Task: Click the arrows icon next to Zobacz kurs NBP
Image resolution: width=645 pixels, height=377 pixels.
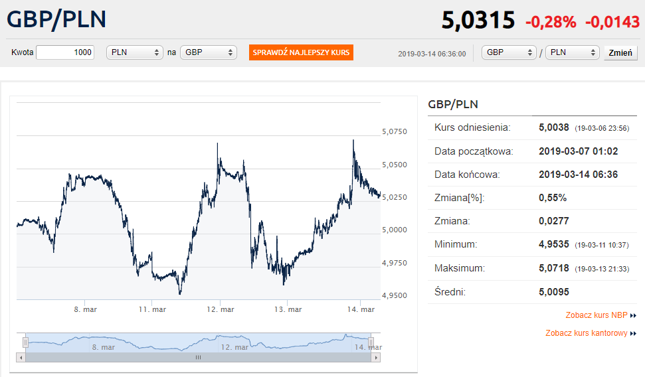Action: pyautogui.click(x=633, y=316)
